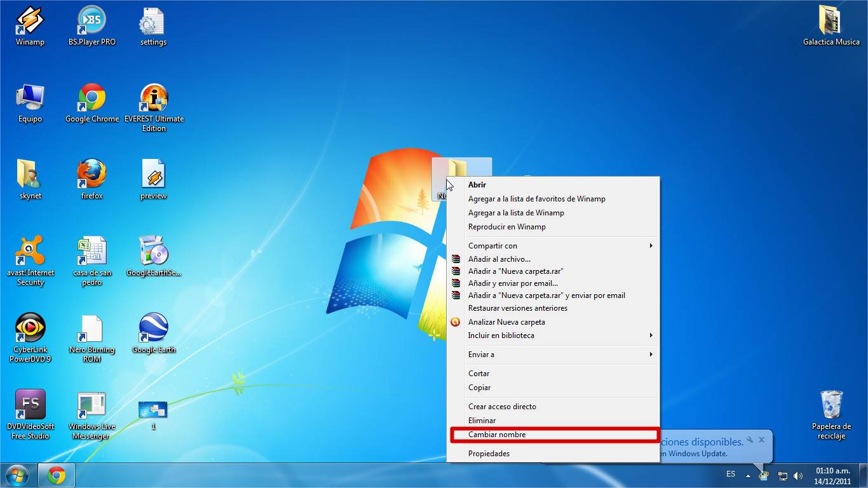Select the DVDVideoSoft Free Studio icon
This screenshot has height=488, width=868.
(x=30, y=406)
